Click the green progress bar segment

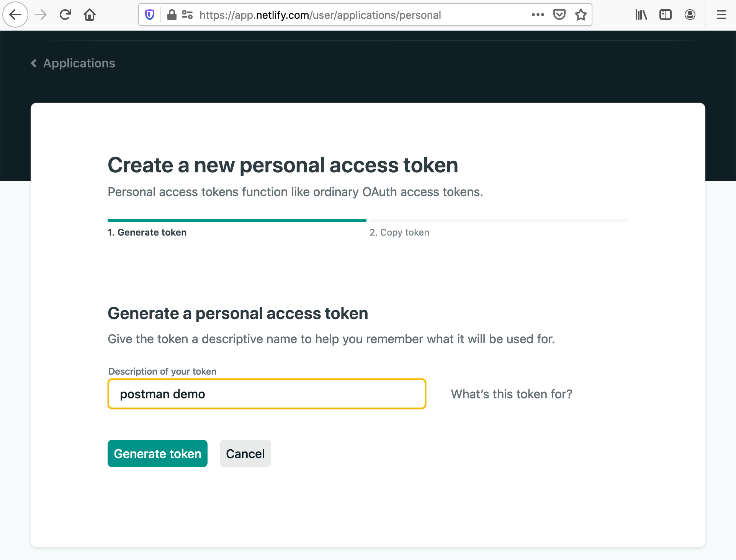pos(237,221)
